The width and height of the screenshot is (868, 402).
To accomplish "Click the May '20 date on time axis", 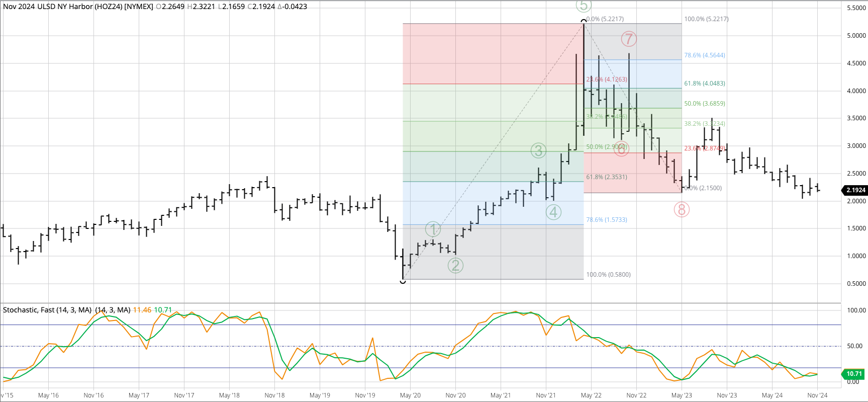I will pyautogui.click(x=410, y=395).
